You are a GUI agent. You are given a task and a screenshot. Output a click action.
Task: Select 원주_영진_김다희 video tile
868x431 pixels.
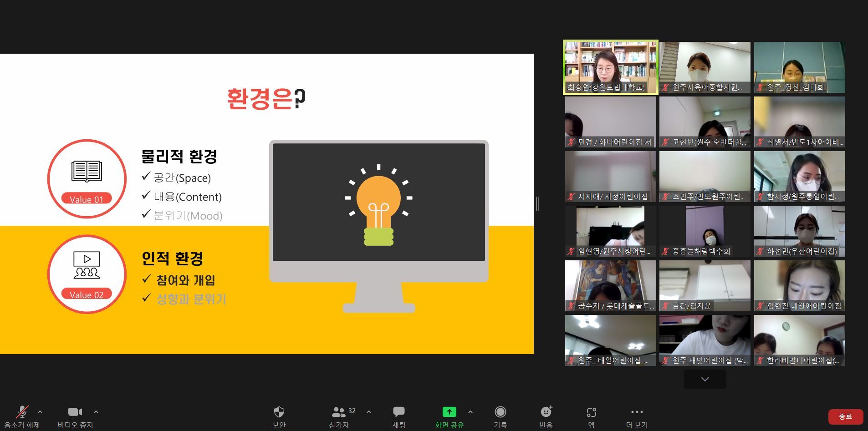click(800, 67)
